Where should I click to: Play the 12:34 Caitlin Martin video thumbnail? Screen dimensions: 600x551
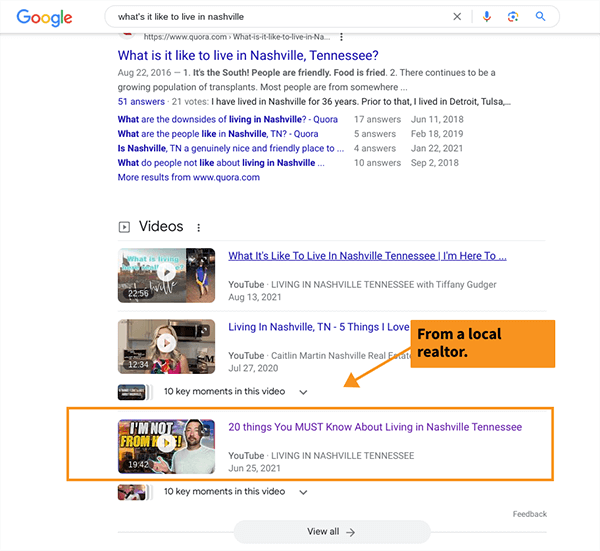coord(166,346)
